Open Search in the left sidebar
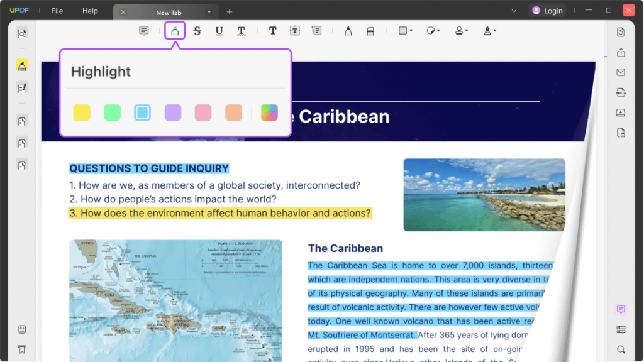This screenshot has height=362, width=644. coord(23,33)
